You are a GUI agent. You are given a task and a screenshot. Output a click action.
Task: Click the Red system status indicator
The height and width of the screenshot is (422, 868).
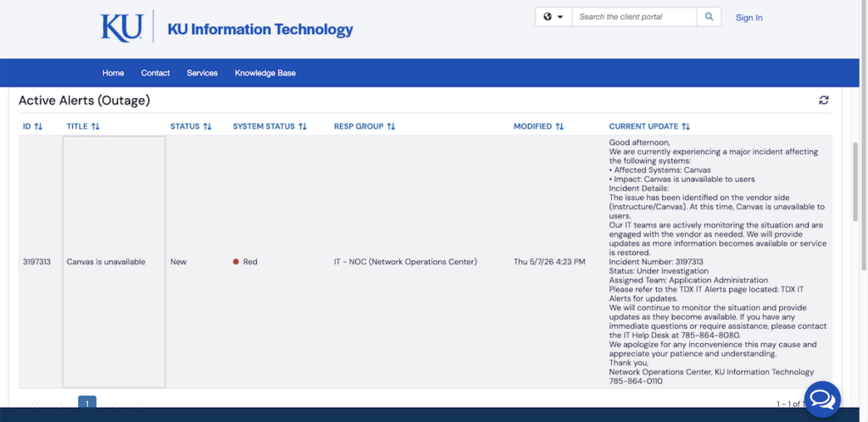(245, 262)
